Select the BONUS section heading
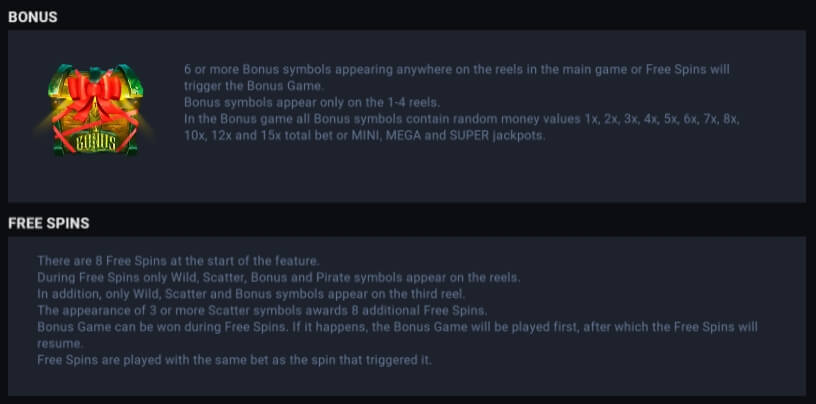The height and width of the screenshot is (404, 816). pyautogui.click(x=33, y=17)
